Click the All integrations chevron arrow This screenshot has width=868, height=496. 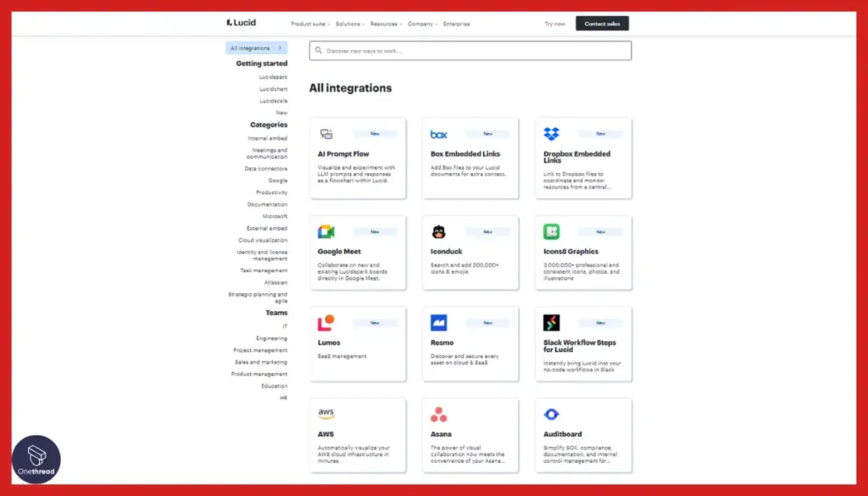(280, 48)
